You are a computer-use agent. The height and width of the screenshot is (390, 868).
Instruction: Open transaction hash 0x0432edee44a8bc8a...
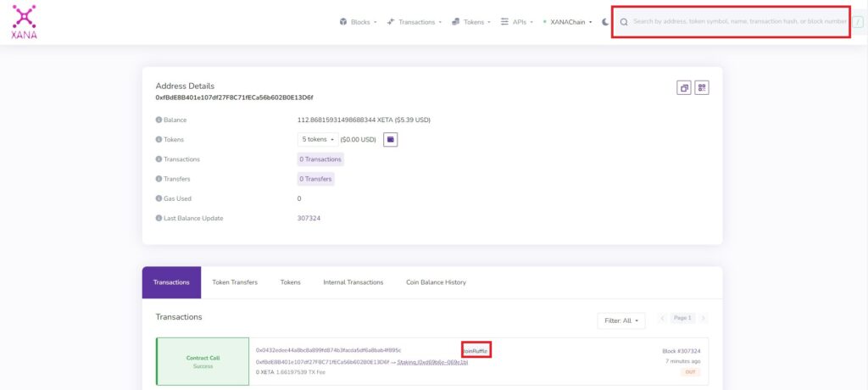(x=328, y=350)
